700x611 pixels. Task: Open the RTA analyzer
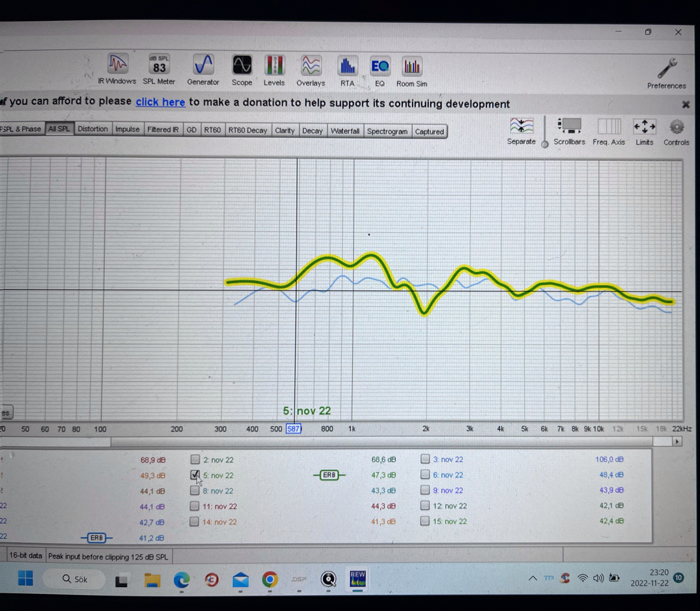click(347, 72)
